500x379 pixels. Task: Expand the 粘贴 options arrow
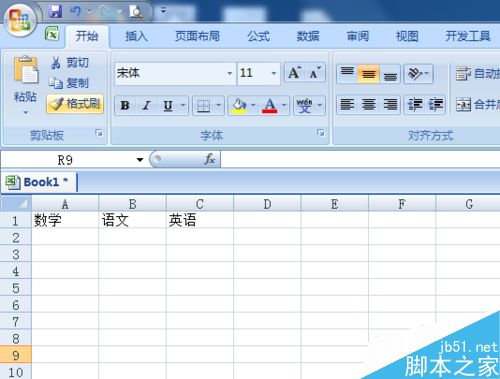point(25,113)
